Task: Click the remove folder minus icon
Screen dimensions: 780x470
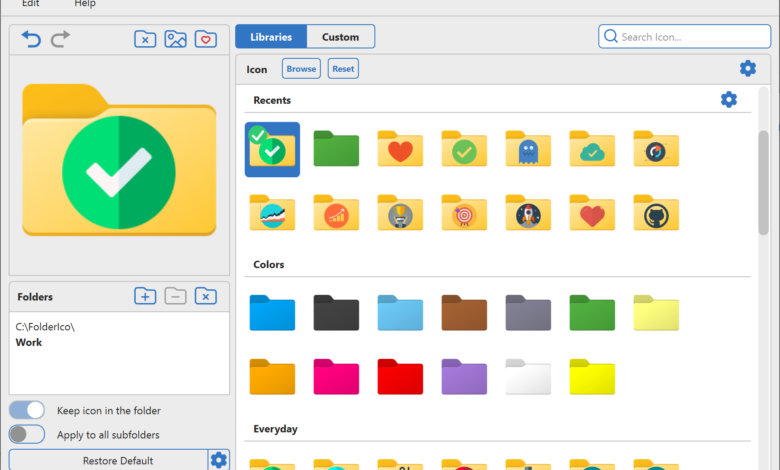Action: point(176,296)
